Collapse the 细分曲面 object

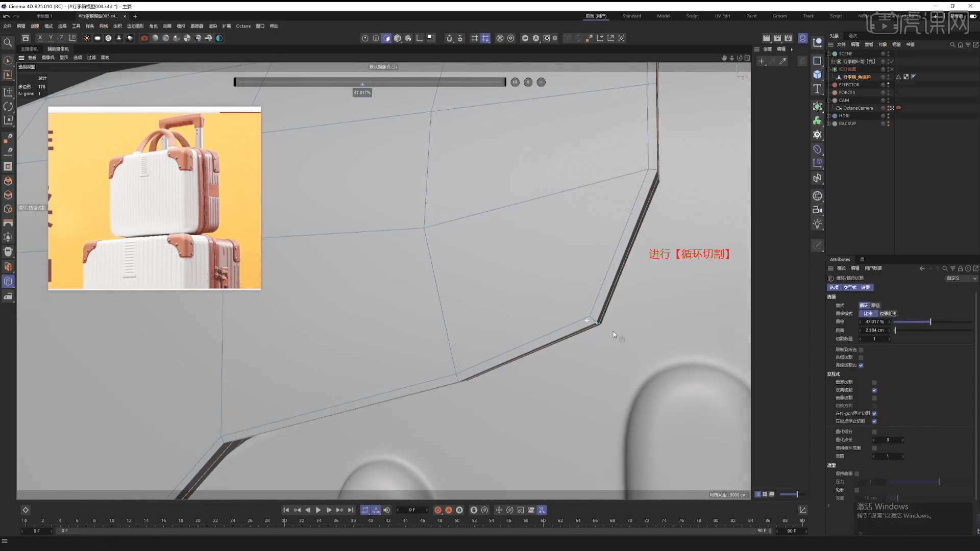[x=829, y=69]
